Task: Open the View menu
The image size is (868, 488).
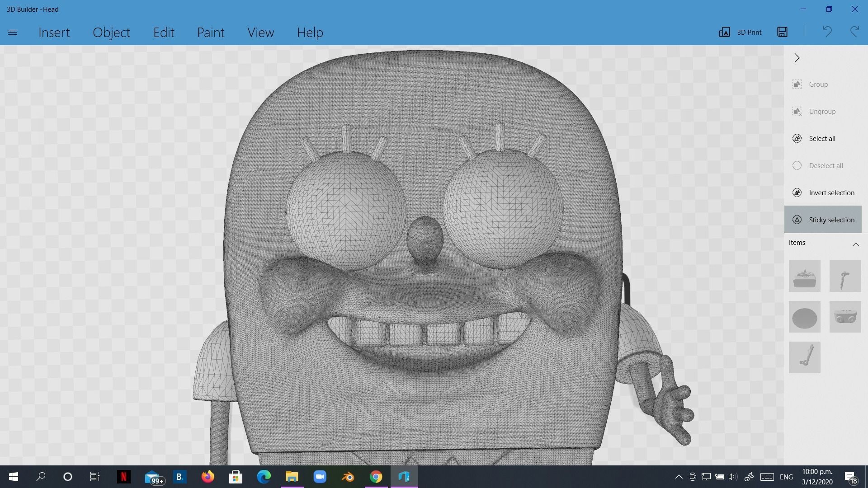Action: (260, 32)
